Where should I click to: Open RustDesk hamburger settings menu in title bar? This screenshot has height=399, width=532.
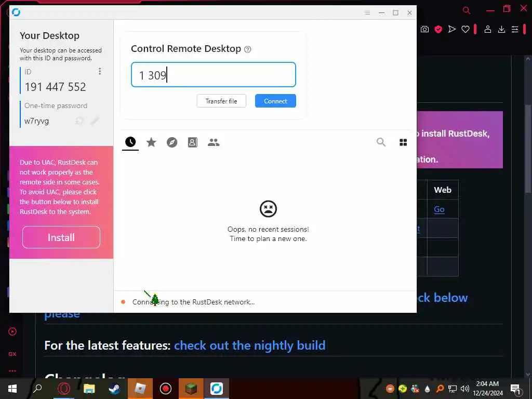(367, 13)
